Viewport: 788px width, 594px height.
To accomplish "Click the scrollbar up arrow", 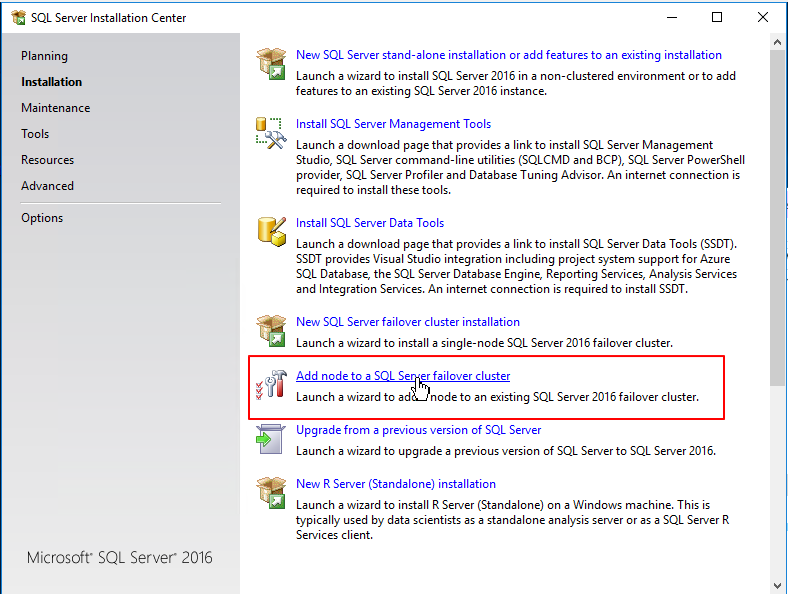I will click(777, 42).
